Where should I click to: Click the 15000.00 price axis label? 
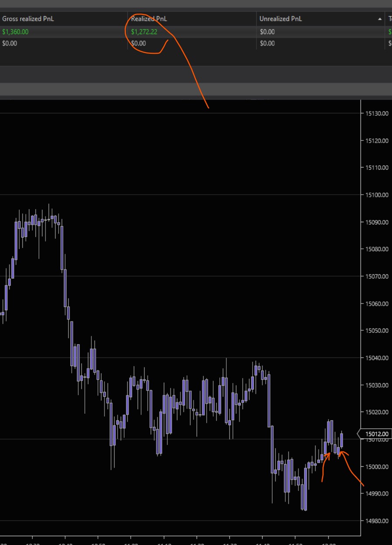pos(376,467)
